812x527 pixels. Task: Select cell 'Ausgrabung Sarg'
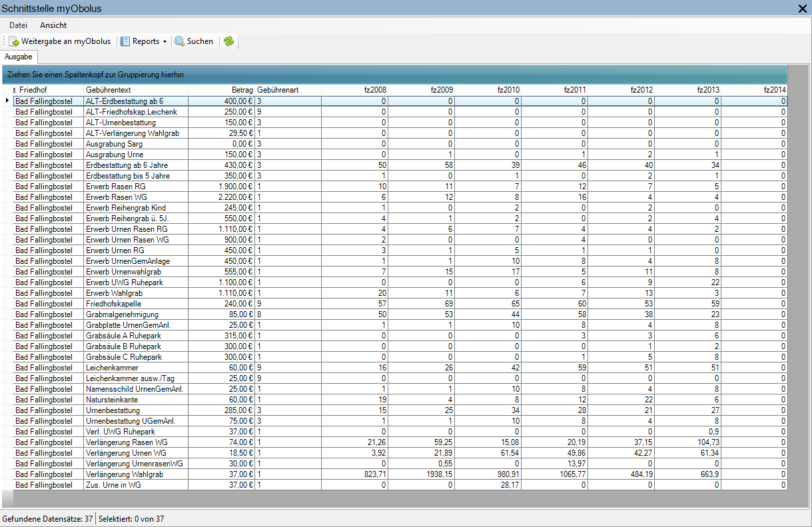point(136,144)
